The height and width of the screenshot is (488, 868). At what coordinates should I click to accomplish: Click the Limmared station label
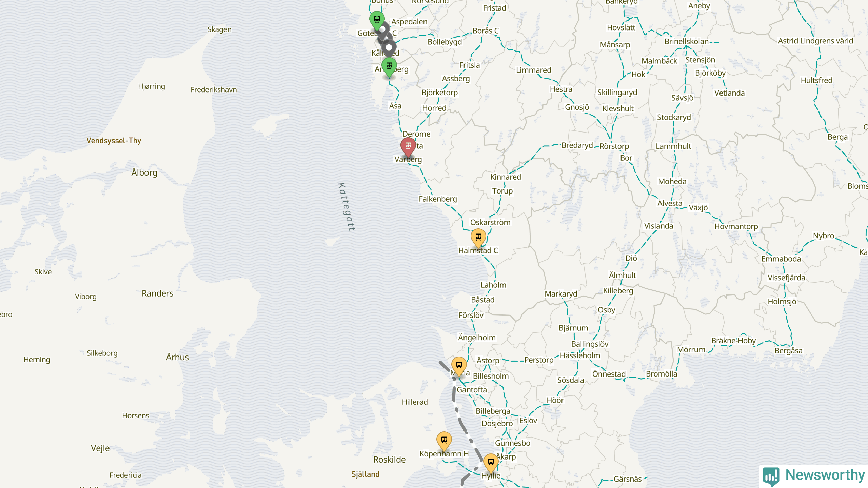pos(534,70)
